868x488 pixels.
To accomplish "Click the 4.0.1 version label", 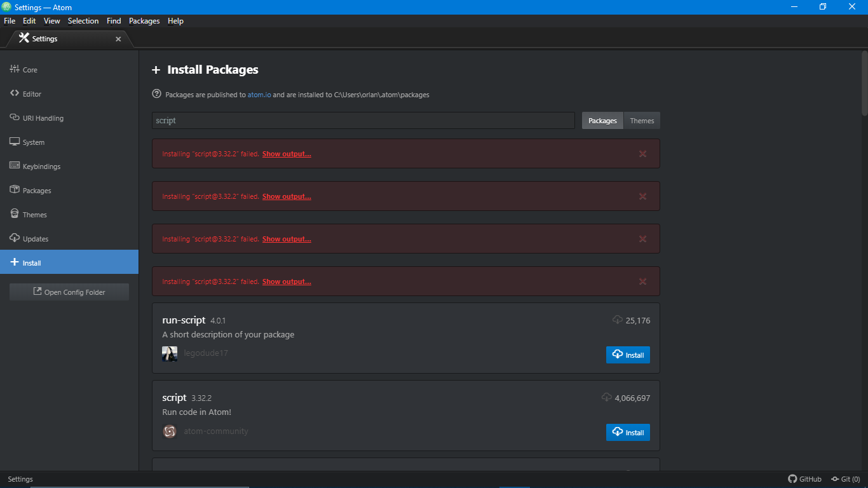I will 218,321.
